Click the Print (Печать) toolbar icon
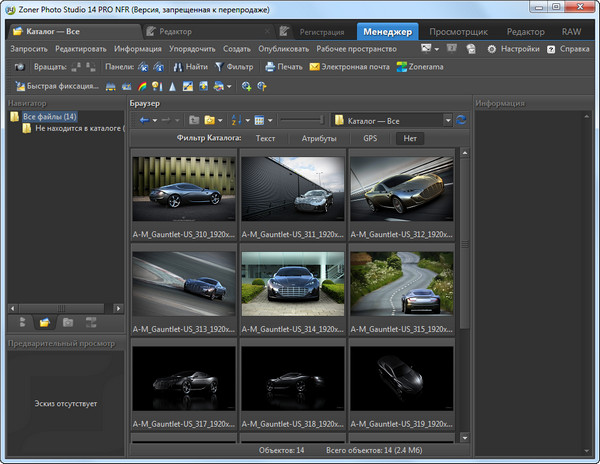 click(x=270, y=67)
